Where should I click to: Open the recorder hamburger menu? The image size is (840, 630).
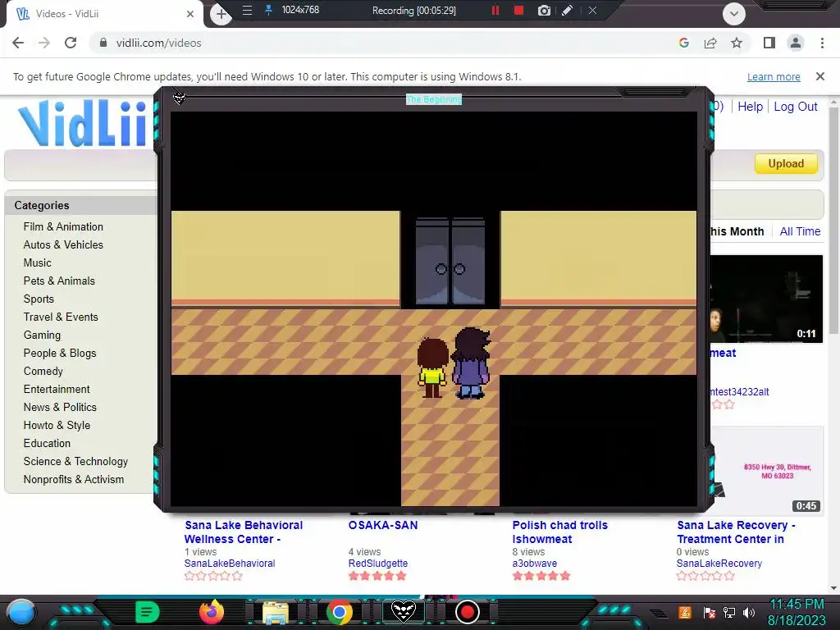pyautogui.click(x=247, y=10)
